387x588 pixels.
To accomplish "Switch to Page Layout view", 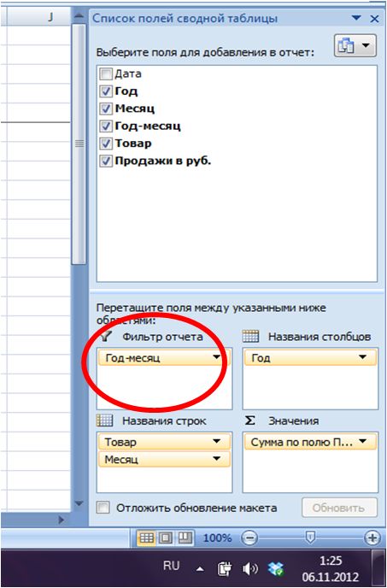I will click(x=166, y=538).
